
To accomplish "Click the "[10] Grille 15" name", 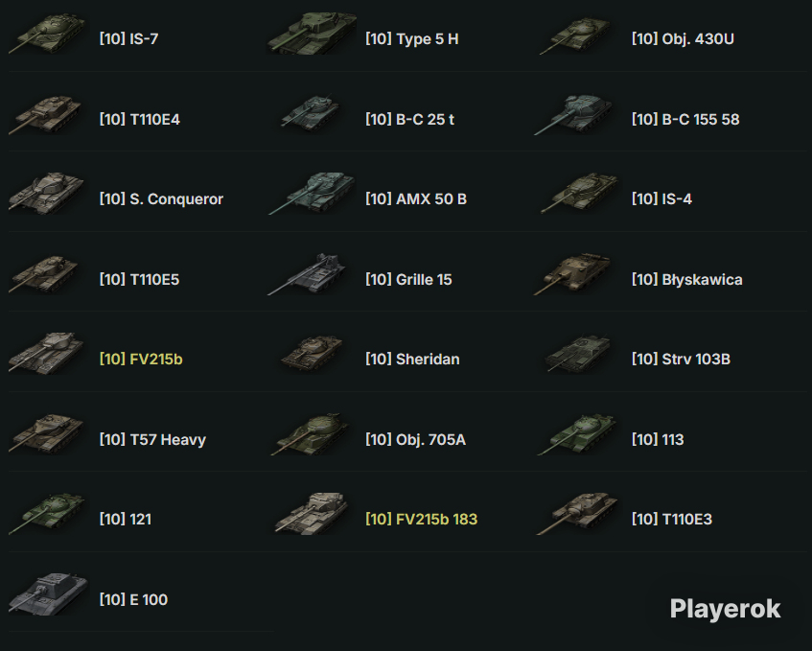I will (408, 280).
